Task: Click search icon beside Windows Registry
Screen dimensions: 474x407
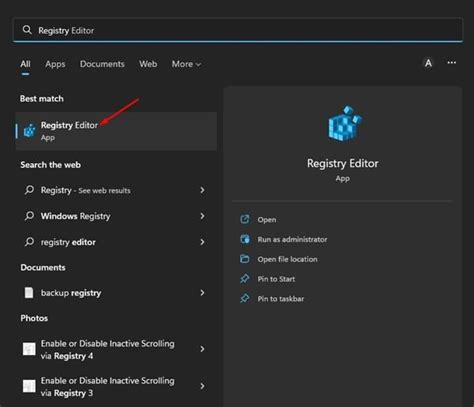Action: (29, 216)
